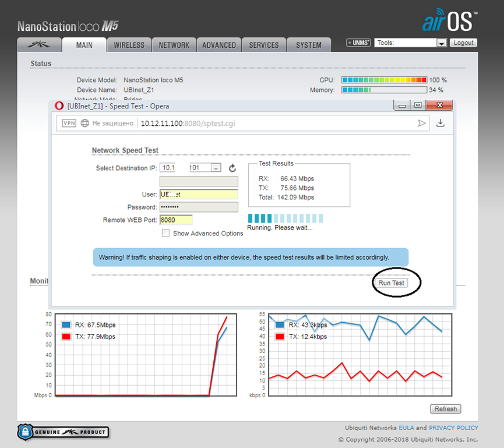Click the Refresh button below graphs
Screen dimensions: 504x448
(445, 409)
